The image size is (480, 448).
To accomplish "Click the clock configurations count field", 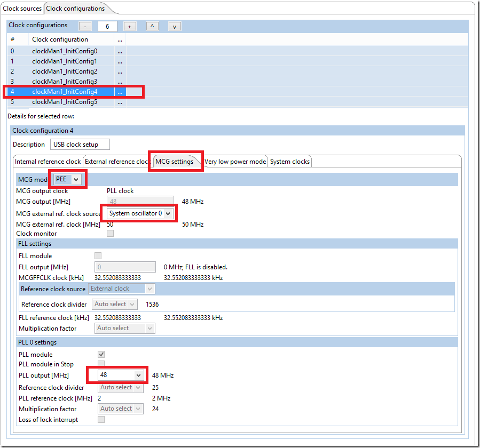I will point(107,26).
